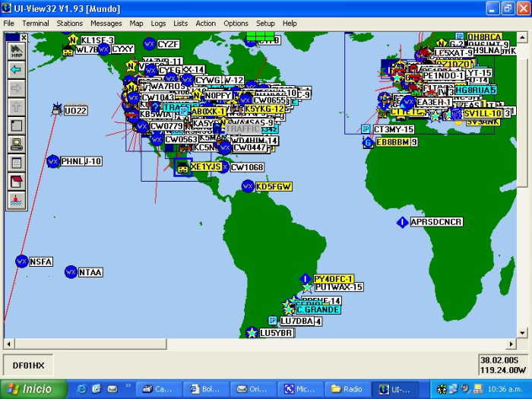Image resolution: width=532 pixels, height=399 pixels.
Task: Click the cyan back arrow map button
Action: [16, 70]
